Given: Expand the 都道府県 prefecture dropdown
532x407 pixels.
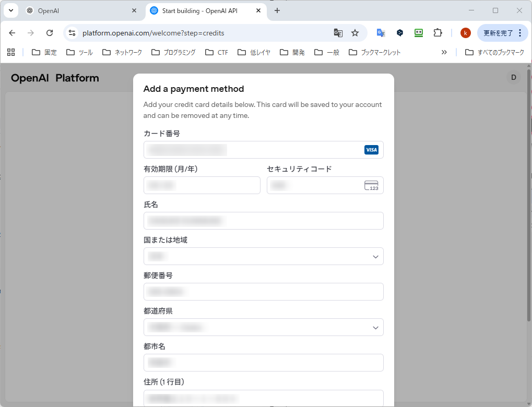Looking at the screenshot, I should click(263, 327).
